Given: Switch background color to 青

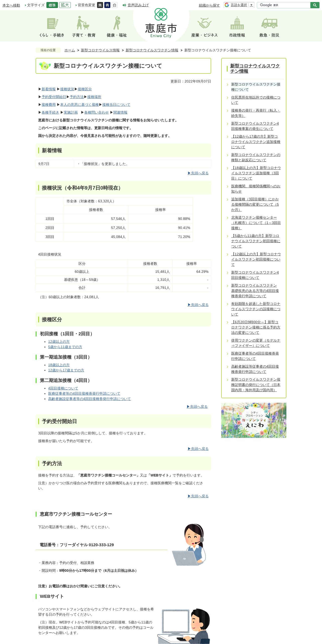Looking at the screenshot, I should [x=107, y=5].
